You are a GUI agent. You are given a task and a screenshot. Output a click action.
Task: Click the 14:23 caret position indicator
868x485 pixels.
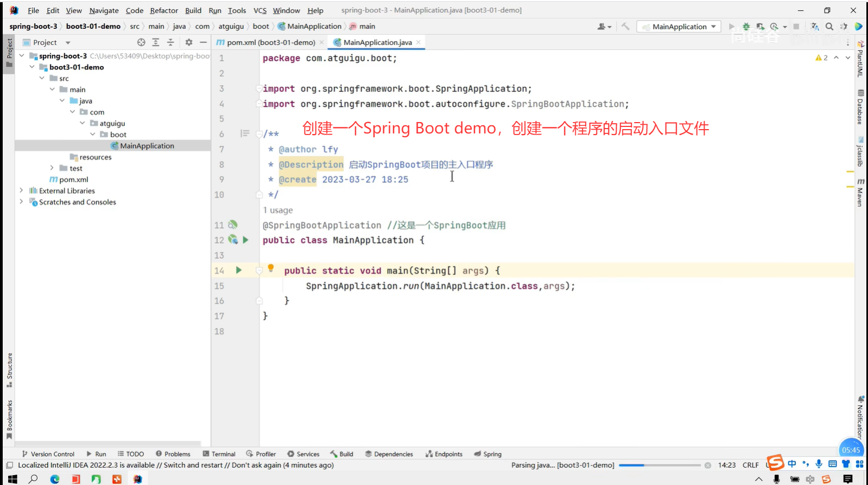click(x=727, y=465)
